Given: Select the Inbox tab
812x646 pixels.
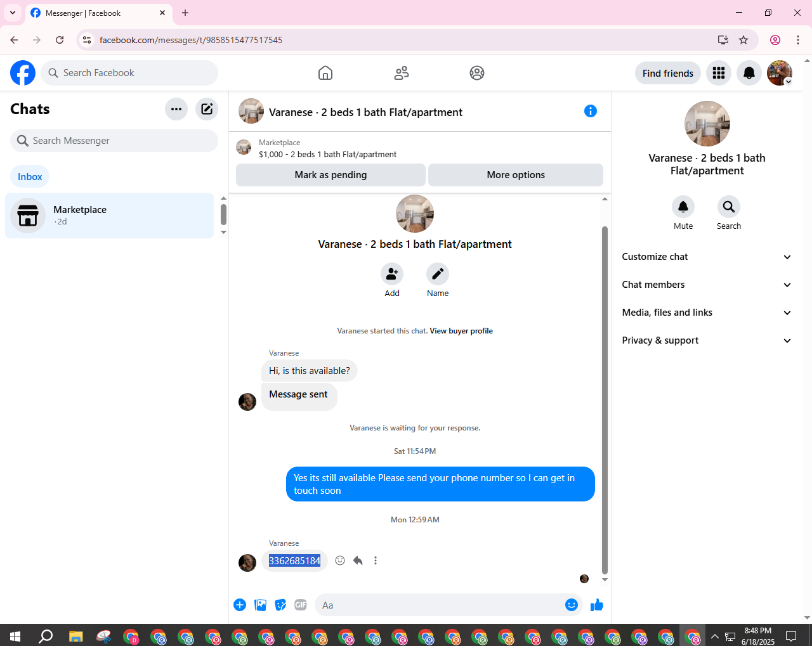Looking at the screenshot, I should (30, 177).
